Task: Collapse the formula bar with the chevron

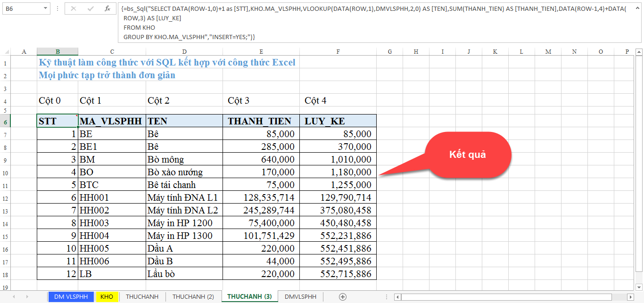Action: point(638,8)
